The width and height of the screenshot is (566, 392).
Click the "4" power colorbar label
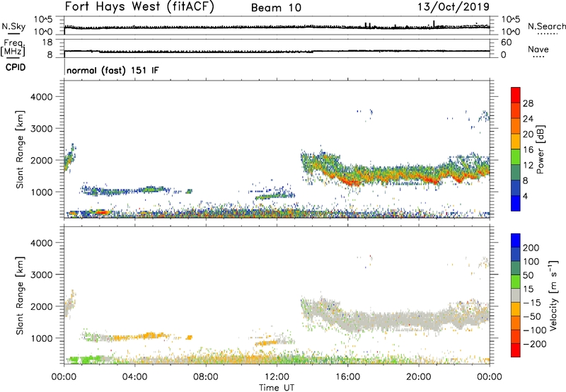(526, 196)
